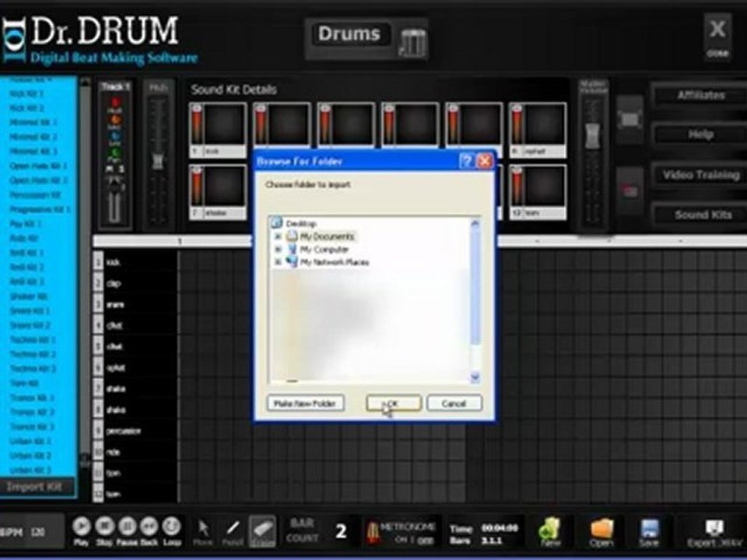
Task: Click kit list scrollbar up arrow
Action: pos(85,82)
